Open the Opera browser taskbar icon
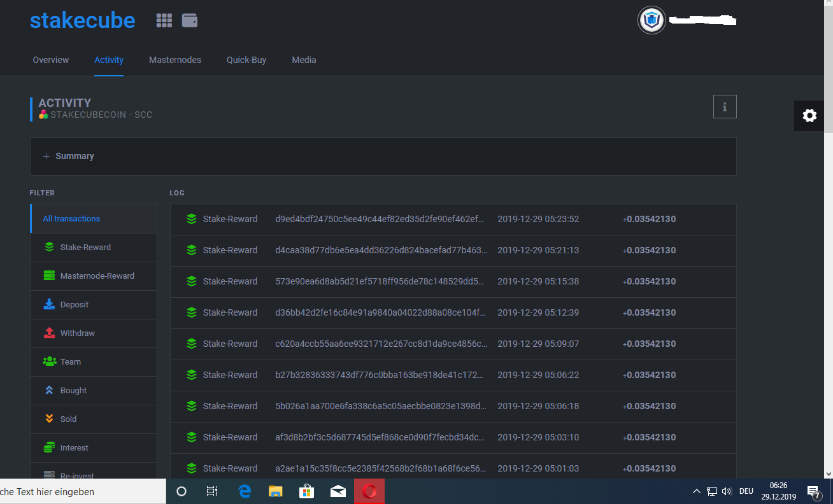 coord(369,491)
